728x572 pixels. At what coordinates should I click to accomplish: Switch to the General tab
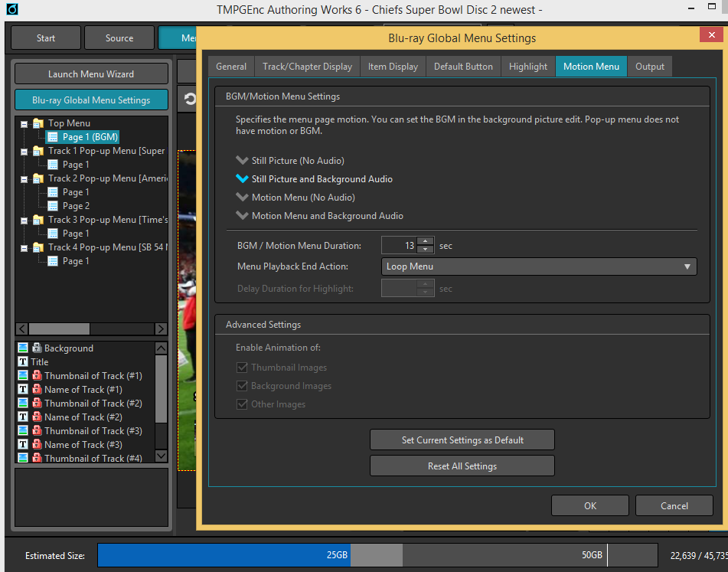(230, 67)
